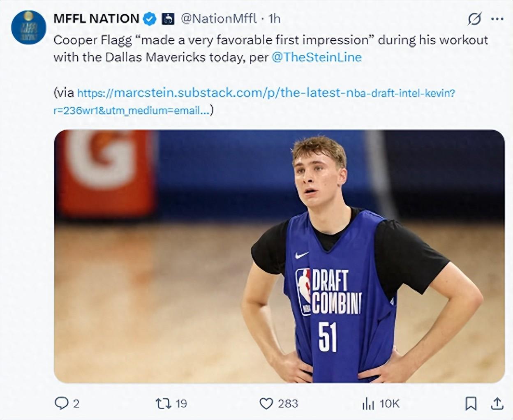Viewport: 513px width, 420px height.
Task: Click the @NationMffl handle
Action: (219, 18)
